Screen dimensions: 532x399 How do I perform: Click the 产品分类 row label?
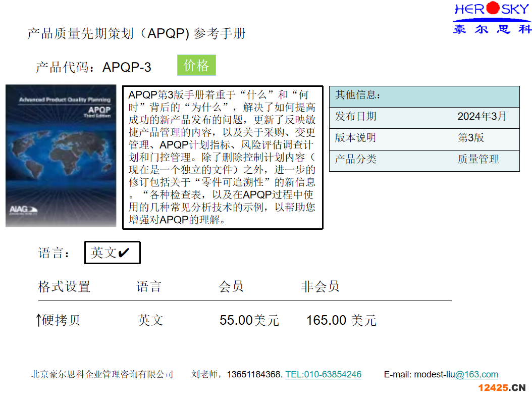tap(355, 159)
